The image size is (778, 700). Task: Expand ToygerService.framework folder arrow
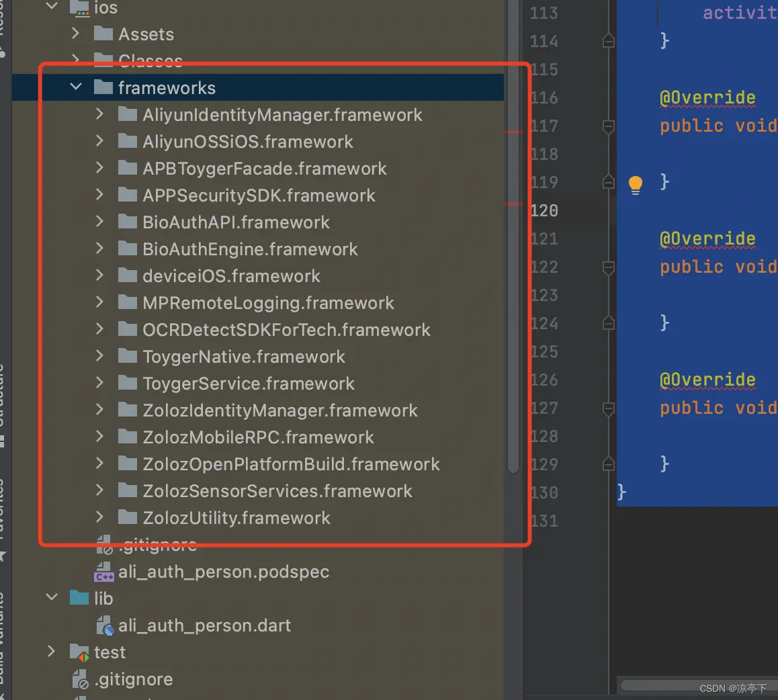[99, 382]
